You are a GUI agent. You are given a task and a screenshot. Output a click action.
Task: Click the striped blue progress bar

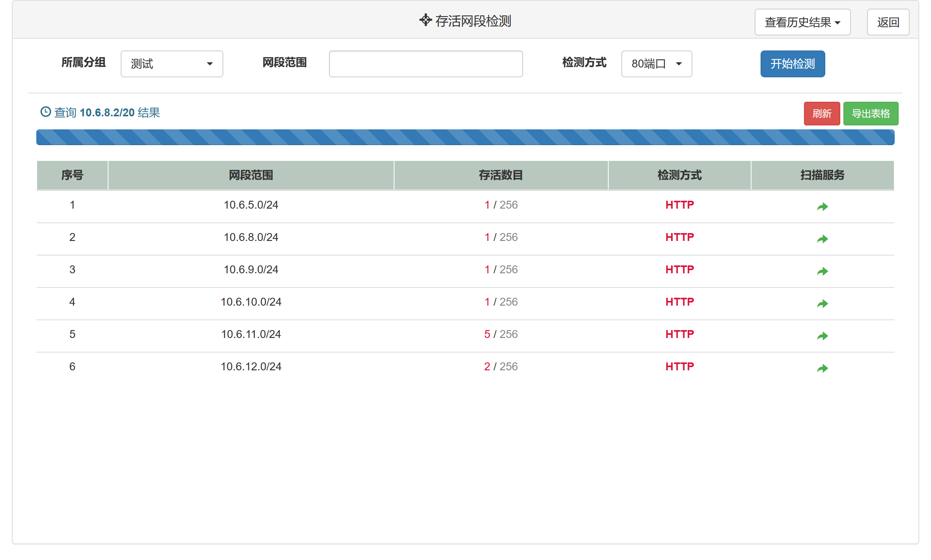[x=465, y=137]
